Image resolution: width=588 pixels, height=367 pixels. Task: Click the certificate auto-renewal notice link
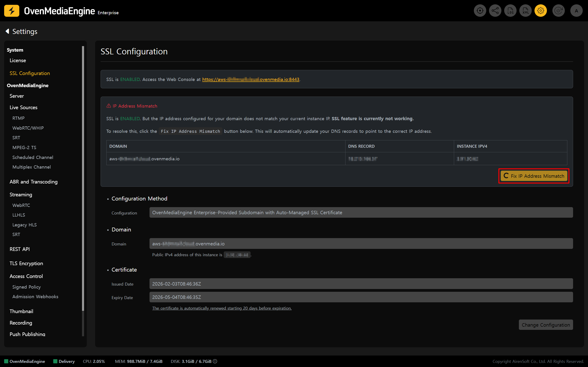point(222,308)
